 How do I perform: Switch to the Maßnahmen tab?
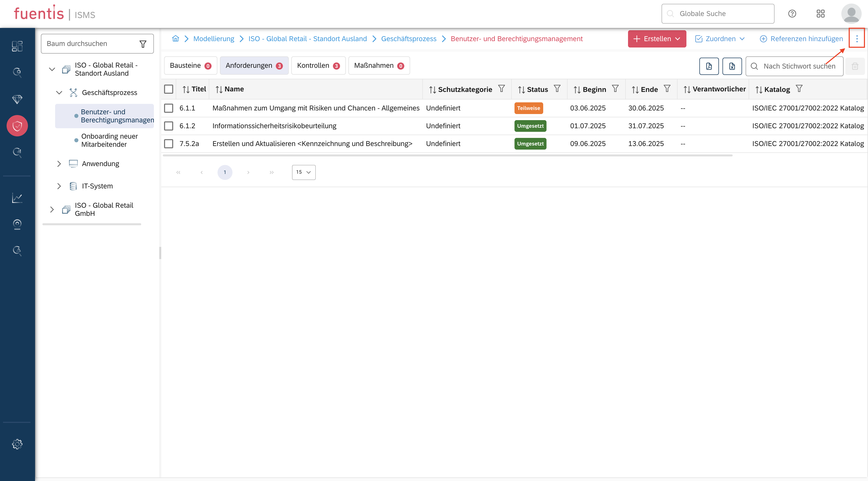point(379,66)
